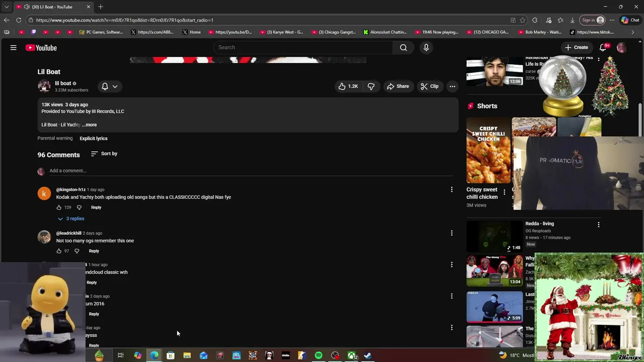Open options menu for kingston-h1z's comment
Viewport: 644px width, 362px height.
click(452, 190)
